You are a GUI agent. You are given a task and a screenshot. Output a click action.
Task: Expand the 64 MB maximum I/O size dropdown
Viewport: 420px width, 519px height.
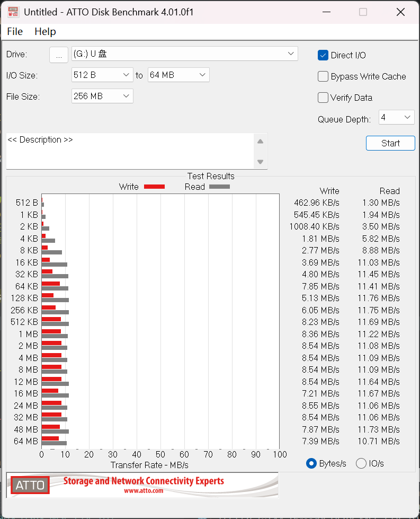pyautogui.click(x=178, y=75)
